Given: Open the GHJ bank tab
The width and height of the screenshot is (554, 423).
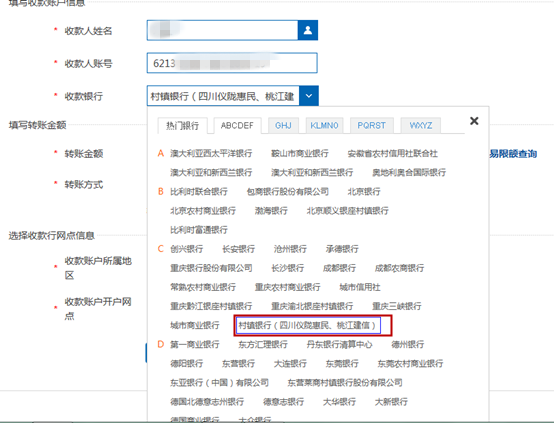Looking at the screenshot, I should 283,125.
